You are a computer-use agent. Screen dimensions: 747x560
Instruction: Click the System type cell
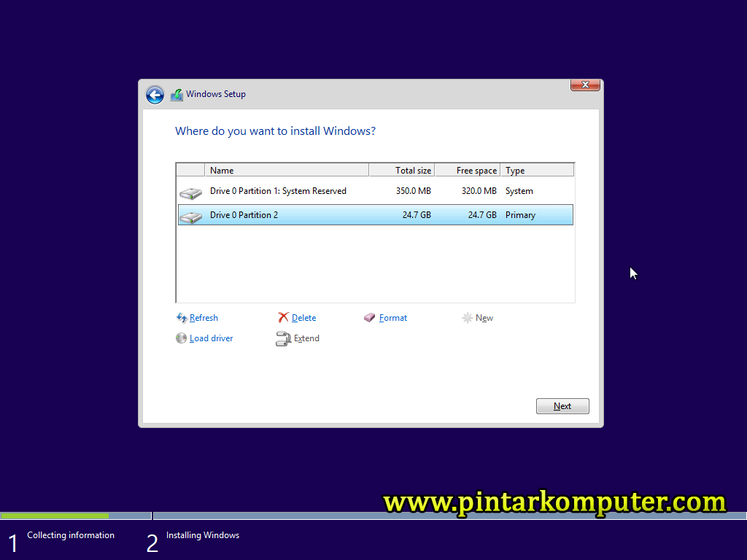point(519,191)
